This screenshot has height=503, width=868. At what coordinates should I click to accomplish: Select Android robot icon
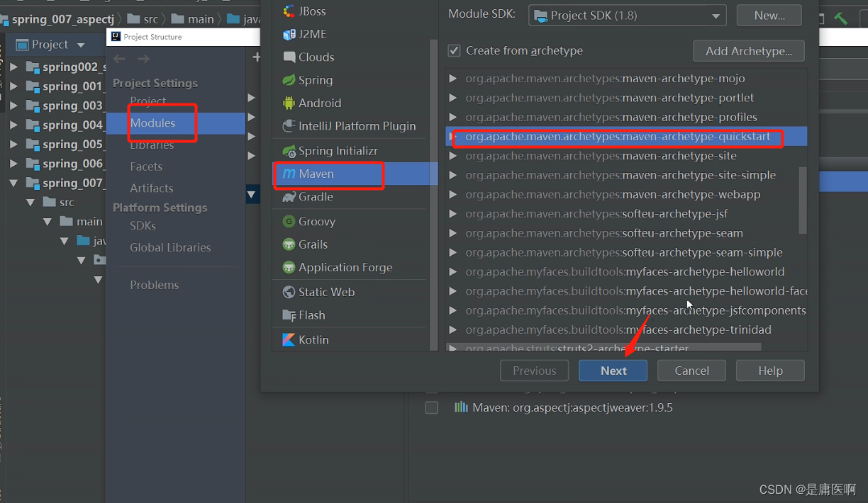pos(289,103)
